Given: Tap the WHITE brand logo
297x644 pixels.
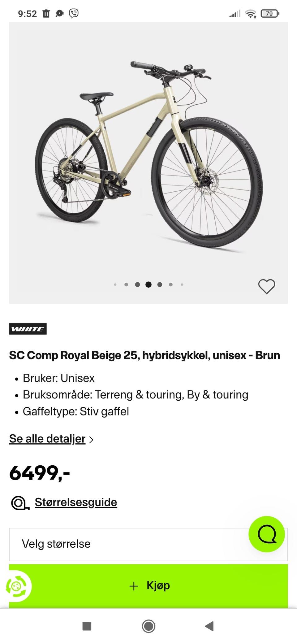Looking at the screenshot, I should [28, 329].
